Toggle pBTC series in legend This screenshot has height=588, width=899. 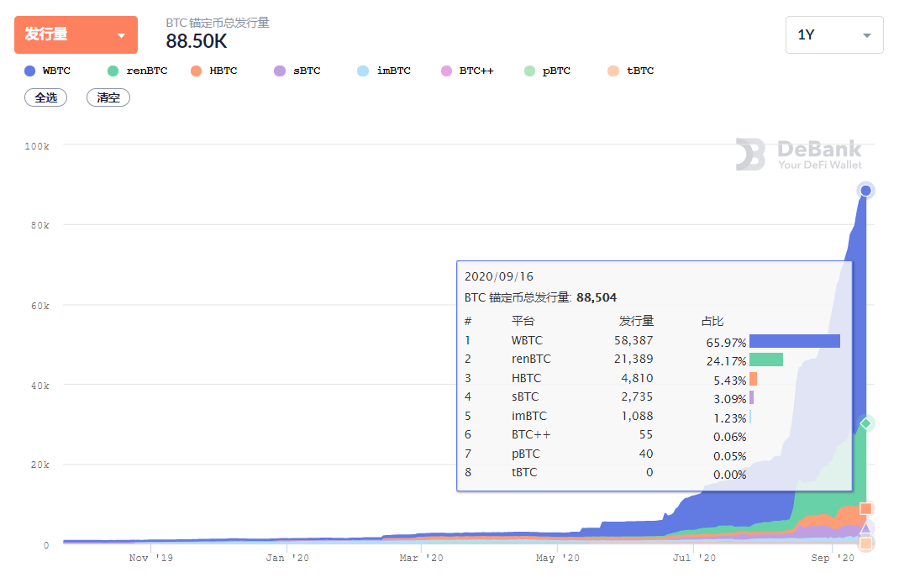pyautogui.click(x=548, y=71)
